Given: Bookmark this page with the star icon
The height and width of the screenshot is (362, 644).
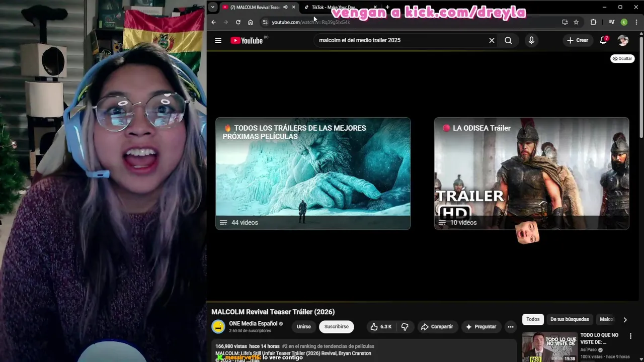Looking at the screenshot, I should tap(576, 22).
